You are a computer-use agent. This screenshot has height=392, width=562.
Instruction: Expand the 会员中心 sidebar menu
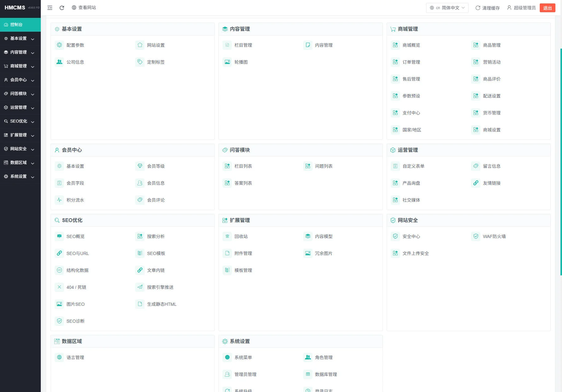[x=20, y=80]
